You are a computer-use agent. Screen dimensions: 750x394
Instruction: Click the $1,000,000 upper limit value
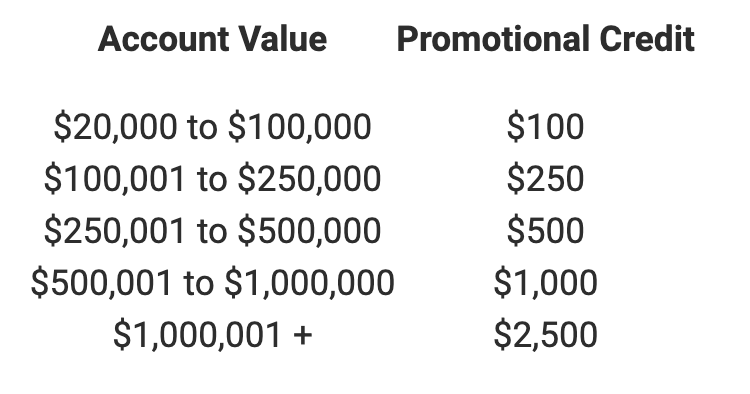tap(309, 282)
